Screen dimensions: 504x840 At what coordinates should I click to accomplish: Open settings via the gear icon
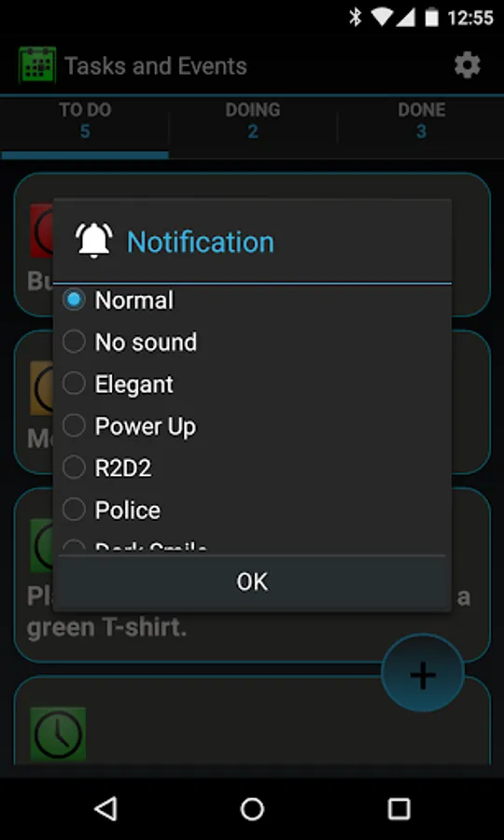(467, 66)
